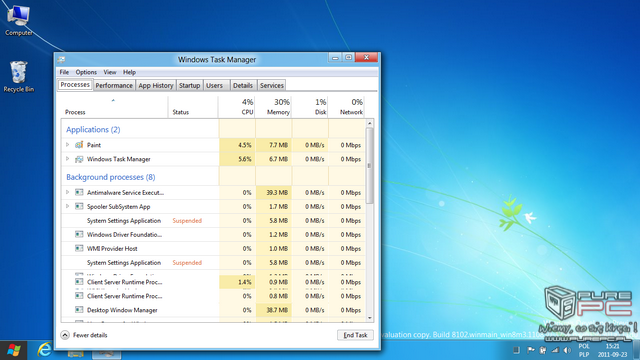
Task: Click the Spooler SubSystem App icon
Action: tap(79, 207)
